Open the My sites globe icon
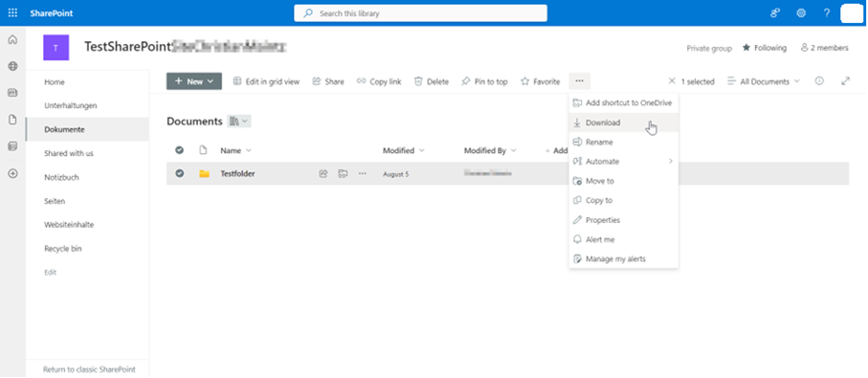Screen dimensions: 868x378 12,66
